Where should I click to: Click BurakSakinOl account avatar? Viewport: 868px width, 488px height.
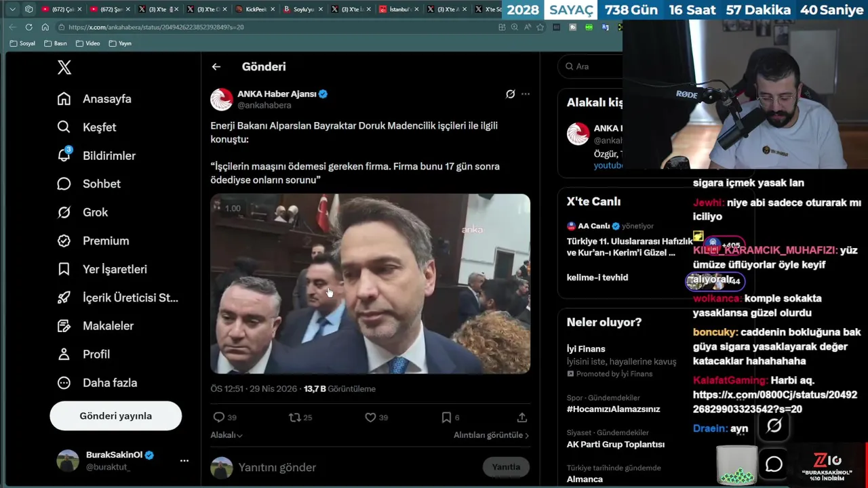click(x=68, y=460)
